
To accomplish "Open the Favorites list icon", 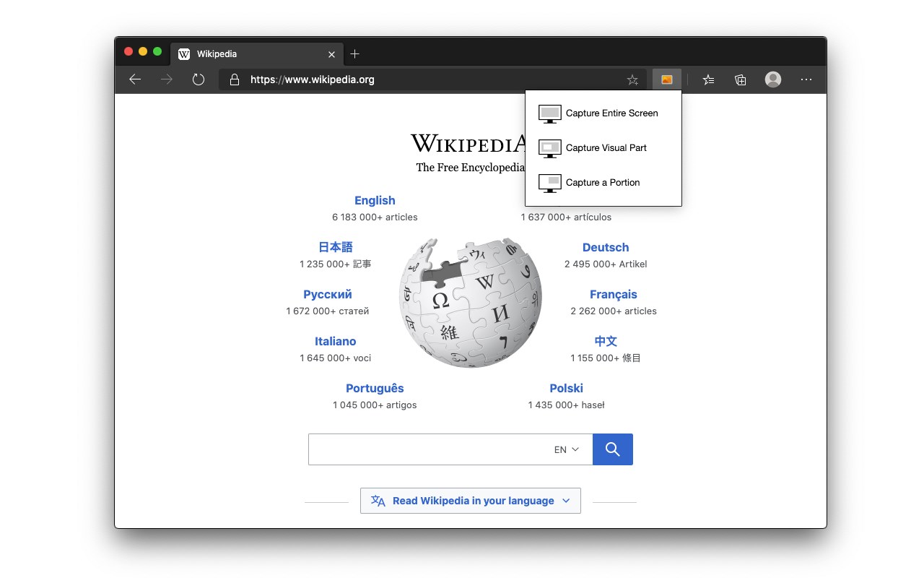I will point(709,79).
